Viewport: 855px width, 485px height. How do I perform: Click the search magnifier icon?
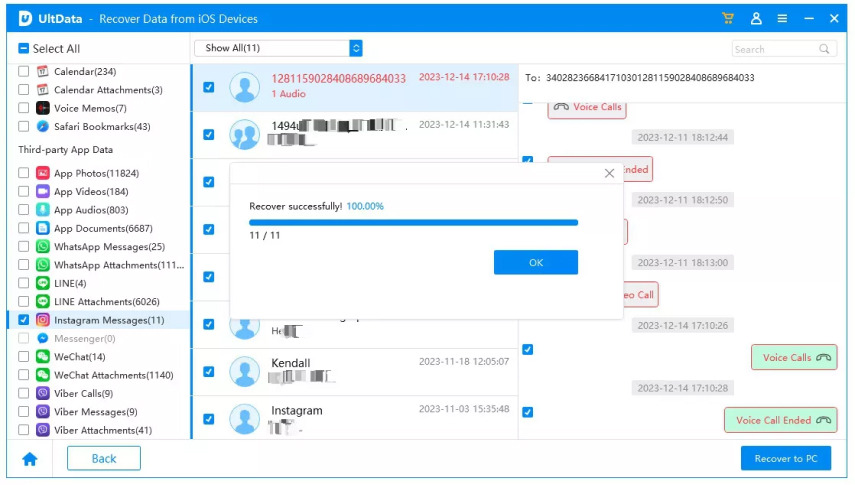click(824, 49)
